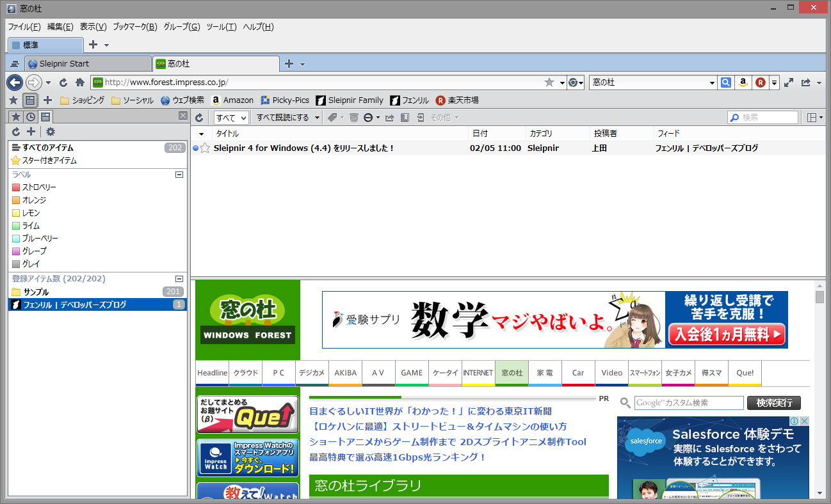The height and width of the screenshot is (504, 831).
Task: Open the search engine dropdown beside 窓の杜
Action: coord(711,82)
